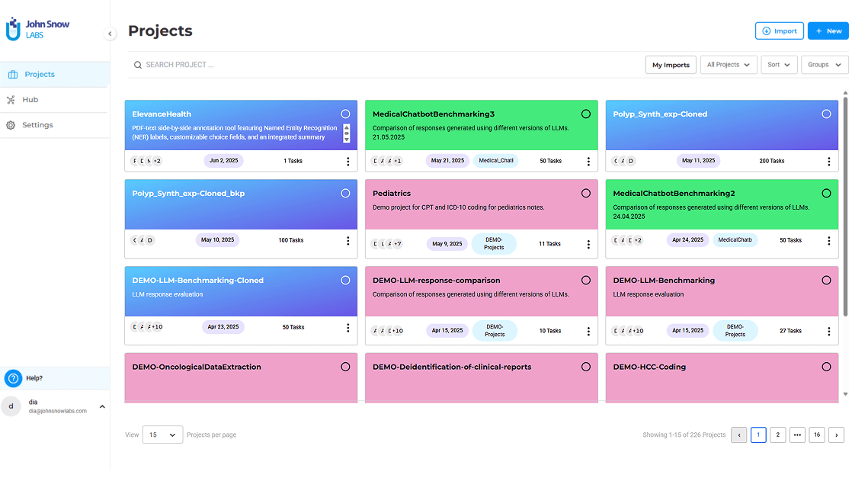Click the 'dia@johnsnowlabs.com' email text
The height and width of the screenshot is (478, 868).
click(58, 412)
